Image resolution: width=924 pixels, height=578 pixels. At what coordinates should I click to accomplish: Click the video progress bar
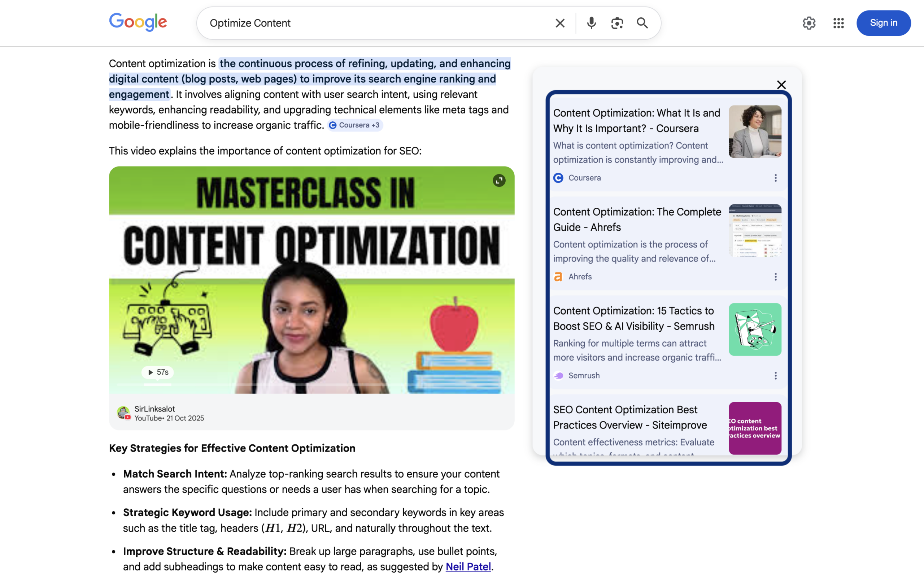311,384
